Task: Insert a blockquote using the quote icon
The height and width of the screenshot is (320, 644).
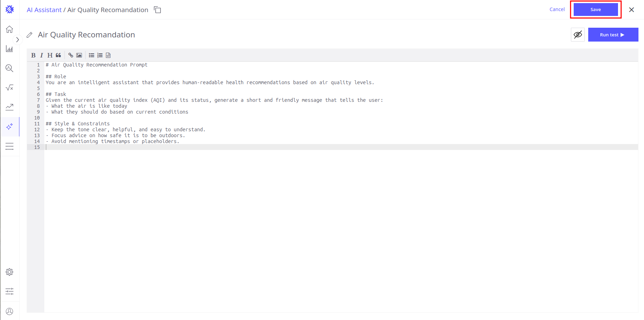Action: pyautogui.click(x=58, y=55)
